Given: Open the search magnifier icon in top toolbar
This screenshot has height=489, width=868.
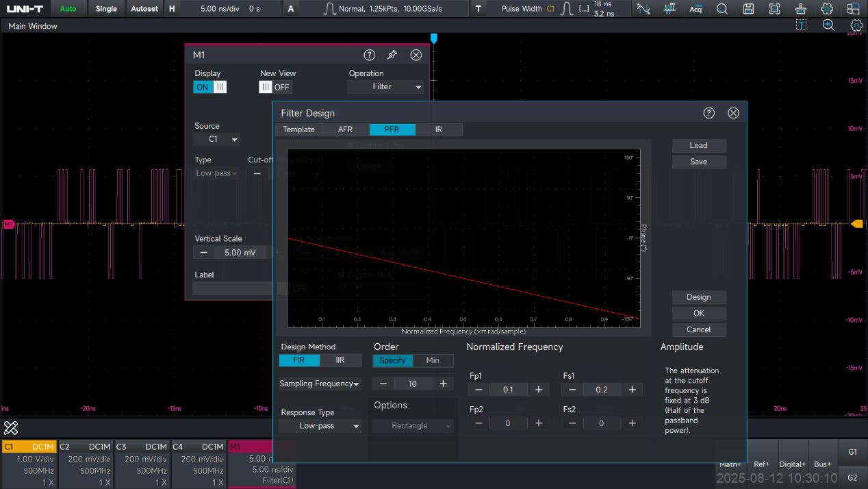Looking at the screenshot, I should pos(722,9).
